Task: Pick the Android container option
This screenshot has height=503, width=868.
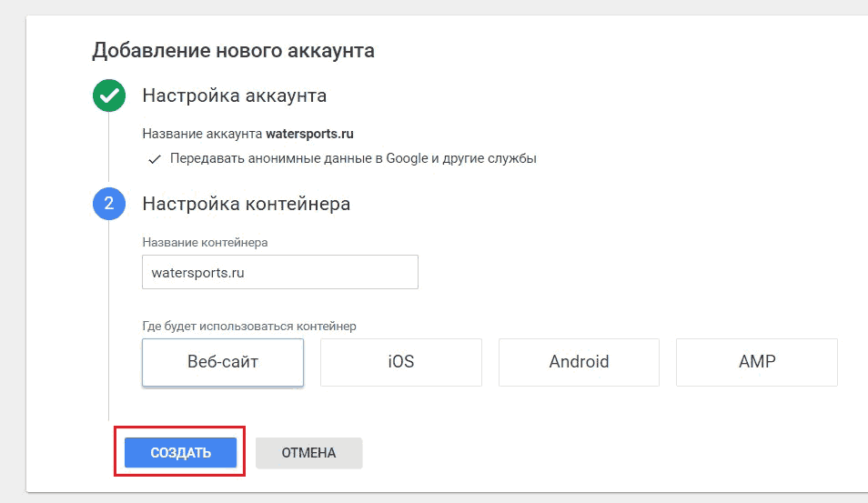Action: pos(579,362)
